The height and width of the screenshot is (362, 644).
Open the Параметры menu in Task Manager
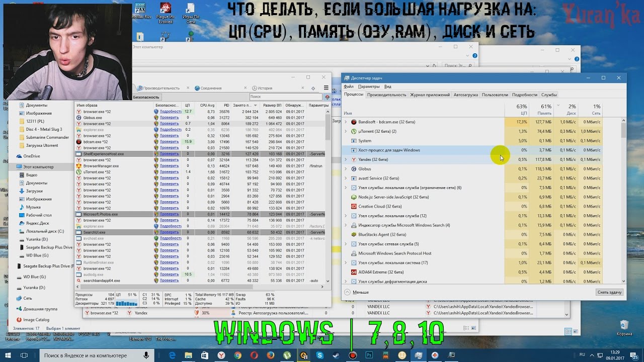coord(369,86)
